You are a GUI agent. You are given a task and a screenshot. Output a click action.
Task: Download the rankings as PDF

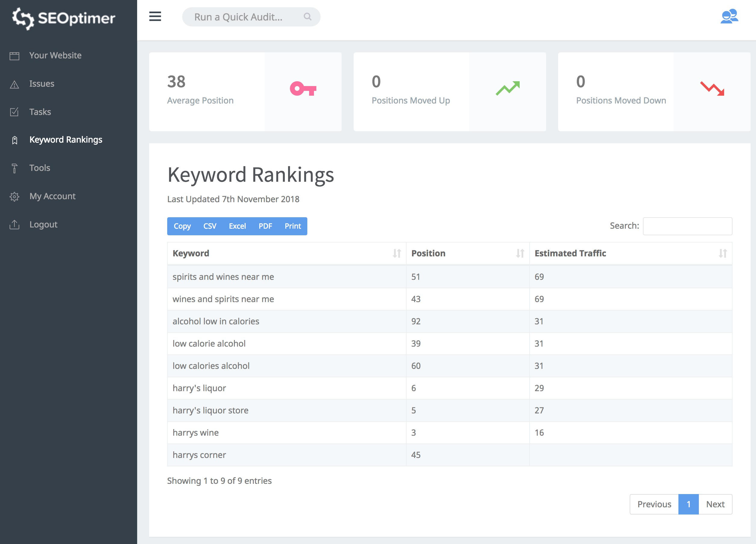(265, 226)
